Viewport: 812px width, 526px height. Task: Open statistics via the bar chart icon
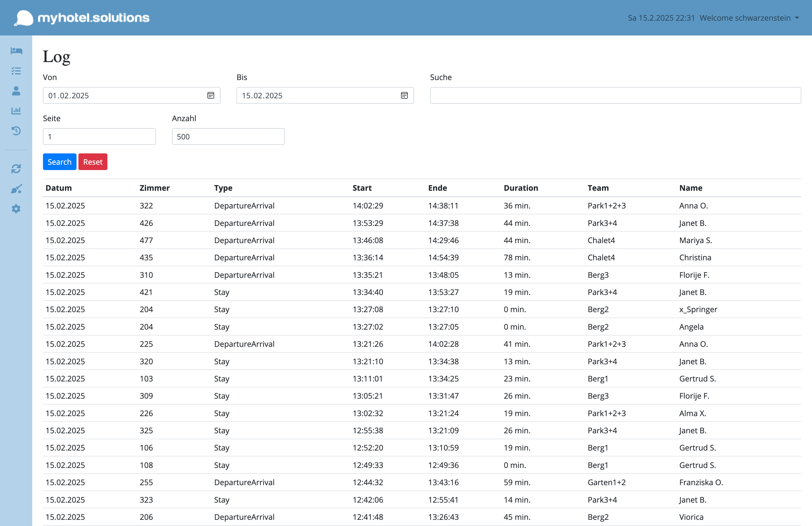pyautogui.click(x=16, y=111)
